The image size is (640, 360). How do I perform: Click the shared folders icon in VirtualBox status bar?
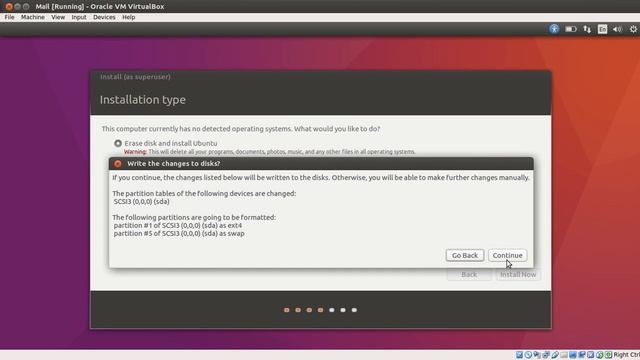(x=564, y=355)
